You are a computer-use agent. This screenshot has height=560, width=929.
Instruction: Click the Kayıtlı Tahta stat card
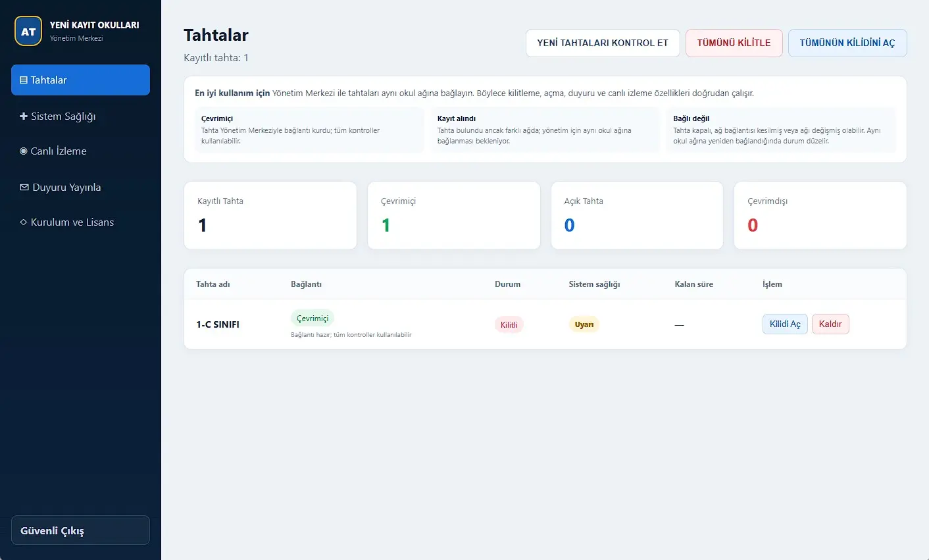(270, 216)
